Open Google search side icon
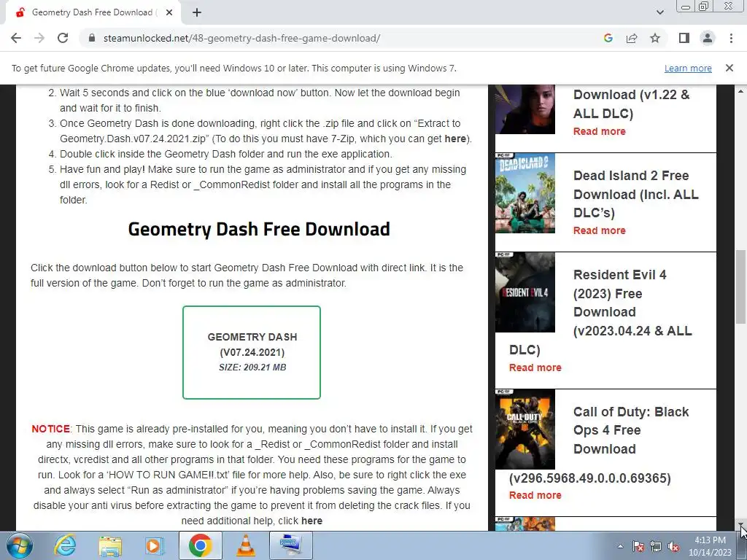The width and height of the screenshot is (747, 560). tap(608, 38)
